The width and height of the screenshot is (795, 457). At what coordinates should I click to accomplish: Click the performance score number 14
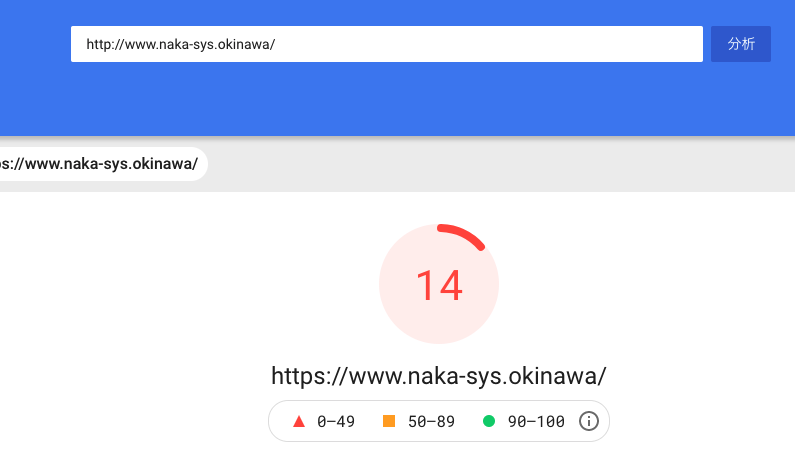(x=438, y=286)
